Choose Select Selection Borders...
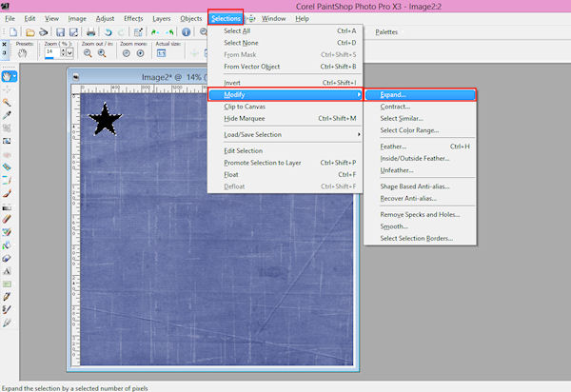571x392 pixels. pyautogui.click(x=420, y=239)
